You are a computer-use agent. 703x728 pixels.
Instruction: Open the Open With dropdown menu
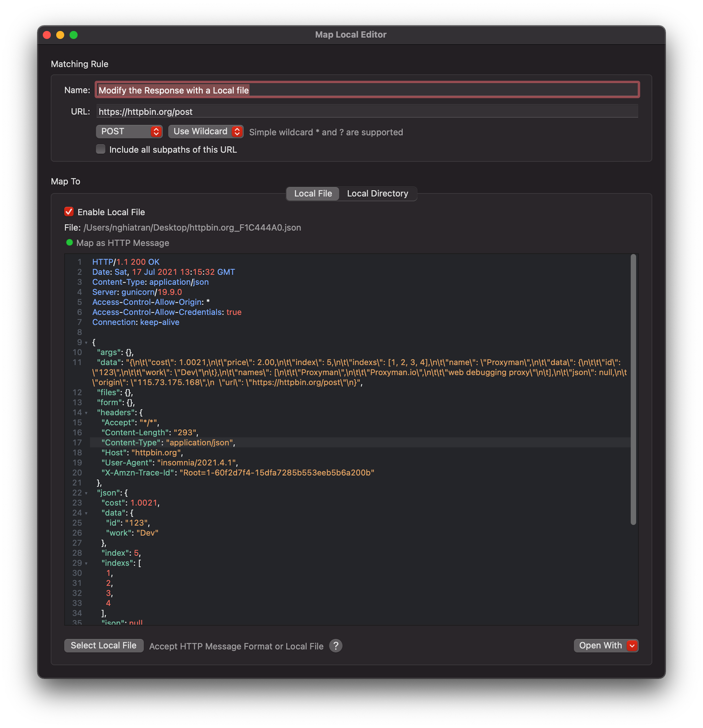click(x=605, y=646)
